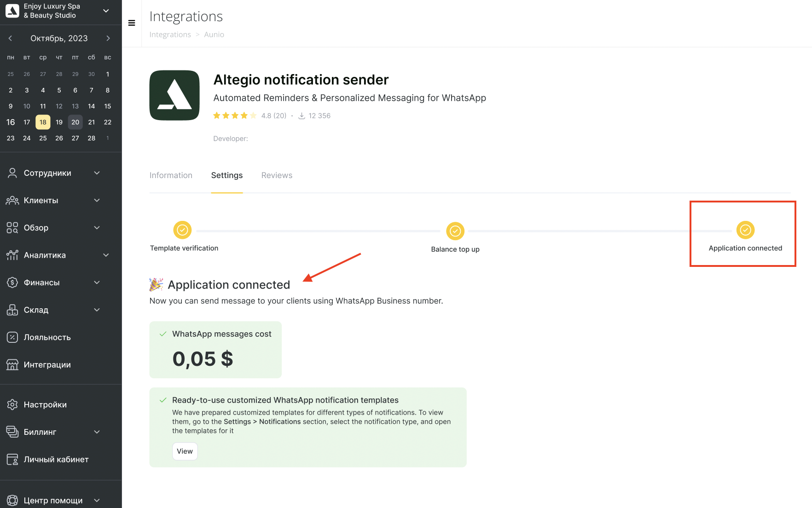The height and width of the screenshot is (508, 812).
Task: Expand the Биллинг menu chevron
Action: tap(97, 432)
